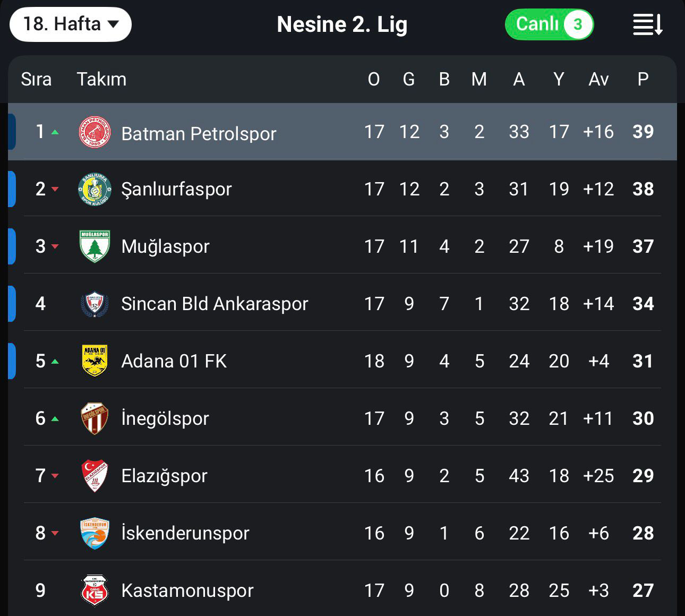685x616 pixels.
Task: Click the İskenderunspor club crest
Action: [95, 533]
